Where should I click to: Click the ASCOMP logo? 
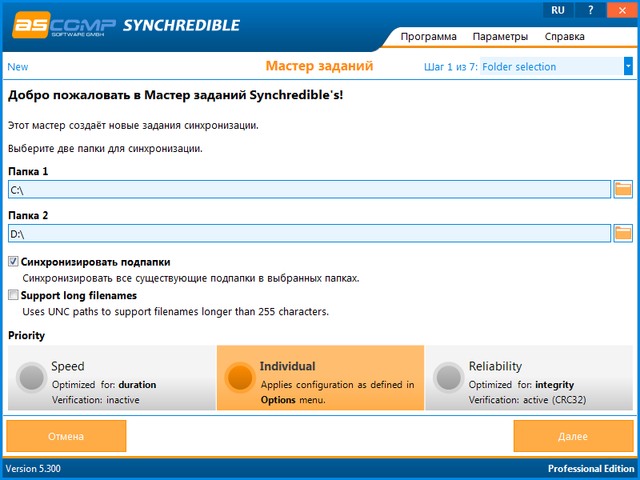click(x=62, y=24)
